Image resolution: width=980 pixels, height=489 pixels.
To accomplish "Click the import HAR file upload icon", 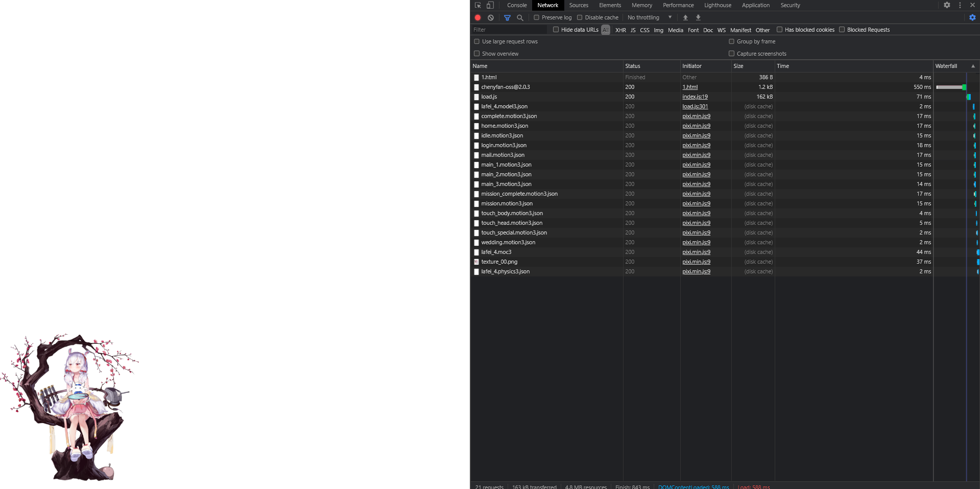I will tap(685, 17).
